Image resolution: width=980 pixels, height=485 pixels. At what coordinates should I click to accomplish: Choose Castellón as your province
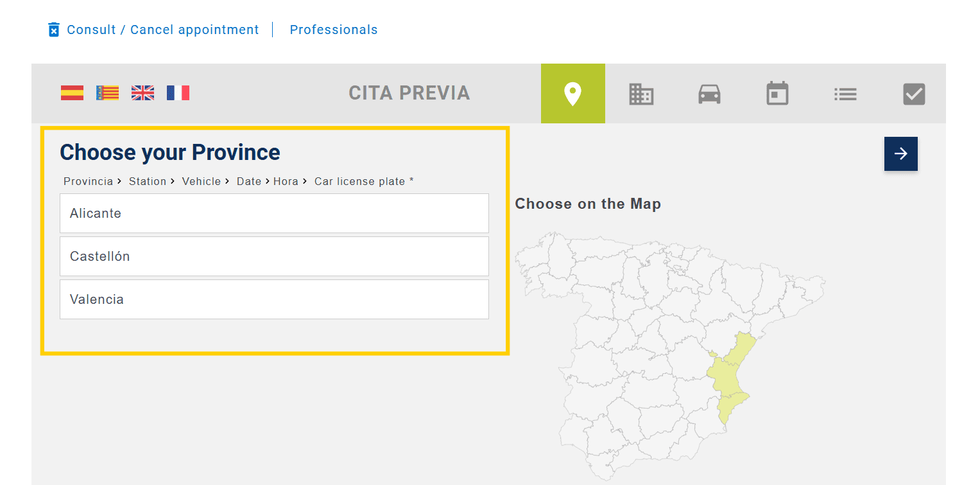tap(274, 256)
